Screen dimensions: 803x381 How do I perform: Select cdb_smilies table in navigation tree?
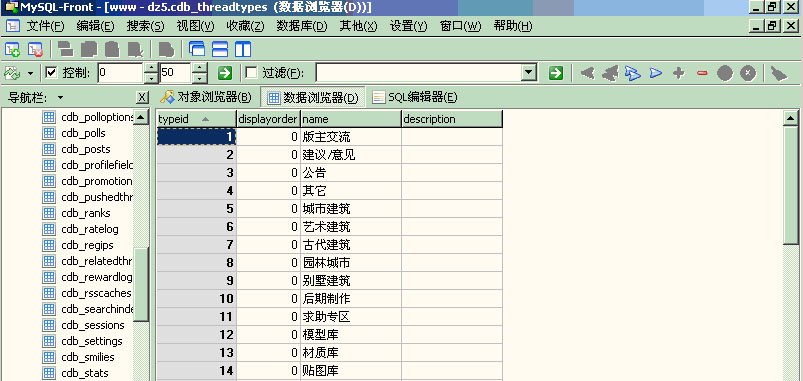(x=88, y=357)
